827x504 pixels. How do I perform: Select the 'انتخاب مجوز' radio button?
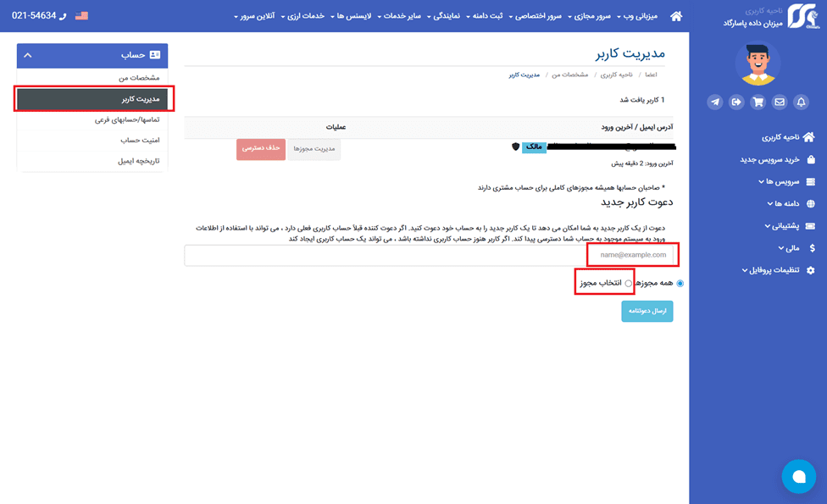[628, 284]
